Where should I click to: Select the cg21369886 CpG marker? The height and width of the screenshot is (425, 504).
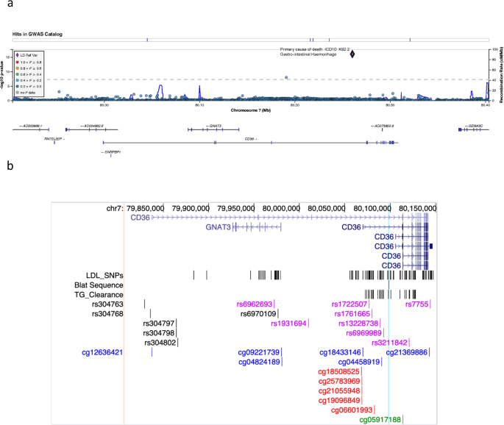(x=407, y=353)
